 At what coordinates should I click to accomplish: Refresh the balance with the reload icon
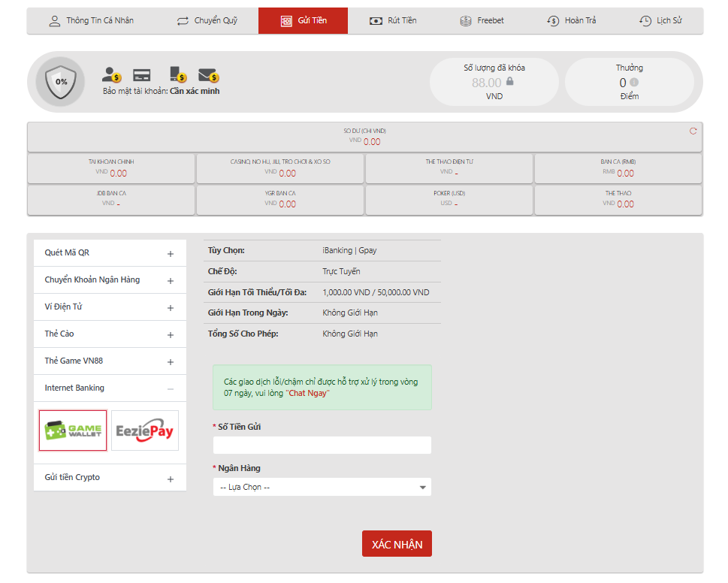pyautogui.click(x=693, y=131)
